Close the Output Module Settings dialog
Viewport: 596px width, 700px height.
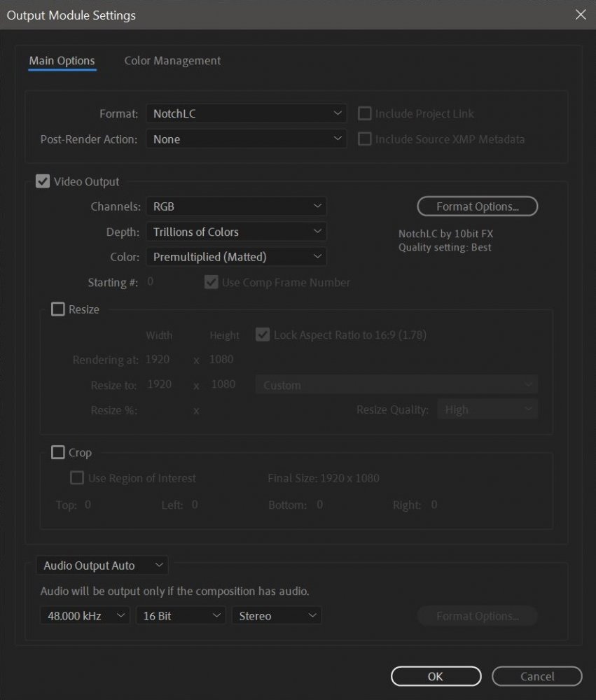pos(580,14)
